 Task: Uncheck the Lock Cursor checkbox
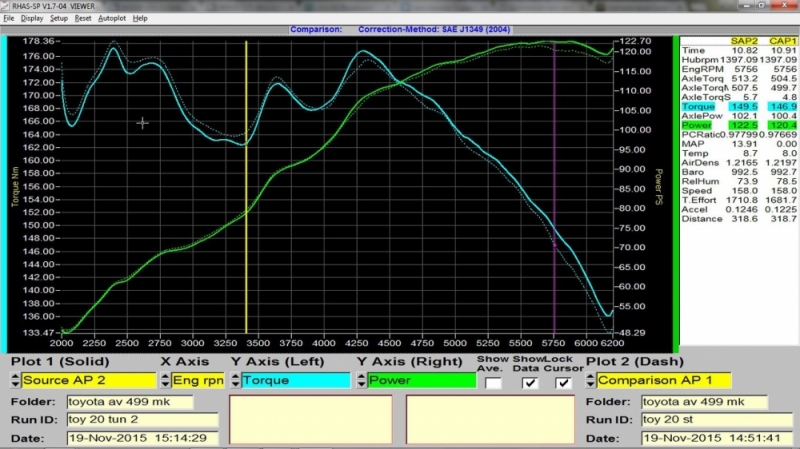[x=565, y=382]
